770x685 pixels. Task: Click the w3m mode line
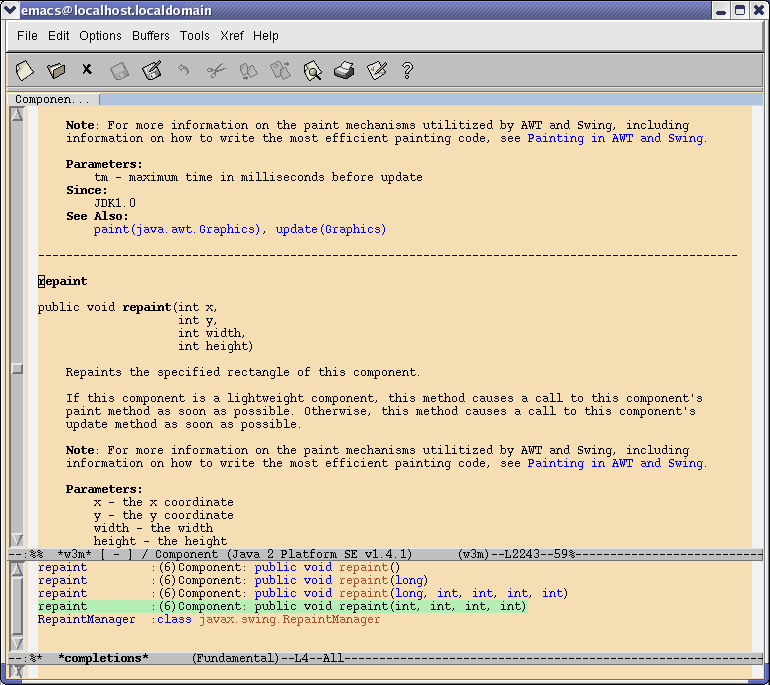[x=385, y=554]
